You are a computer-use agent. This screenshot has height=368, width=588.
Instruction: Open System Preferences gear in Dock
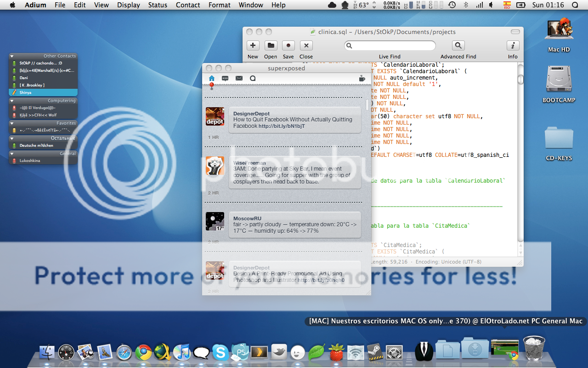(x=394, y=352)
